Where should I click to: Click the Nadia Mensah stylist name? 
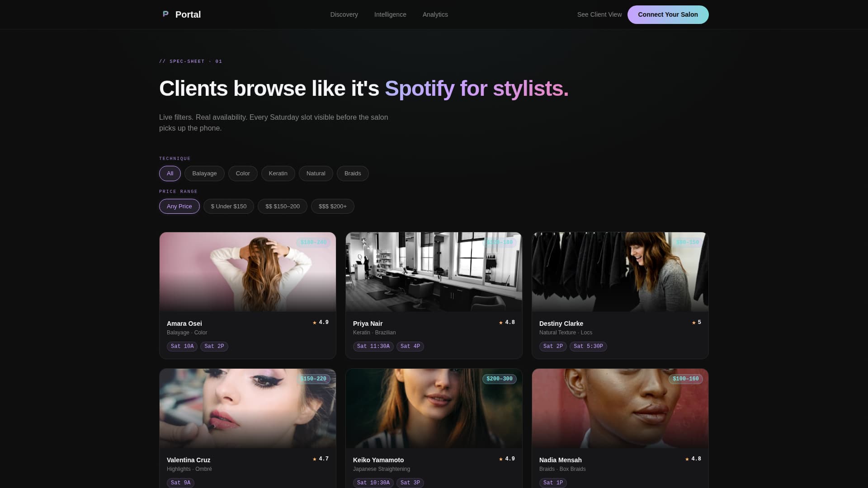[561, 460]
